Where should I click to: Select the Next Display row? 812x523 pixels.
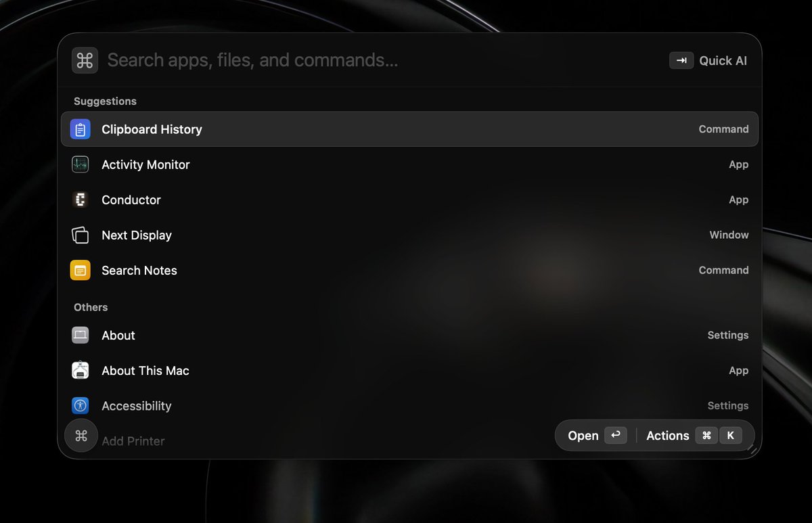(x=409, y=235)
